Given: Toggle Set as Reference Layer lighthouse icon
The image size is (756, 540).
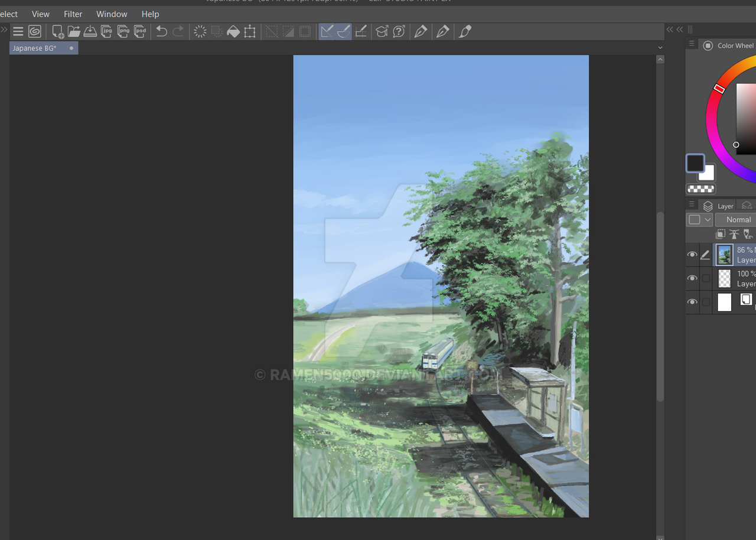Looking at the screenshot, I should click(734, 235).
